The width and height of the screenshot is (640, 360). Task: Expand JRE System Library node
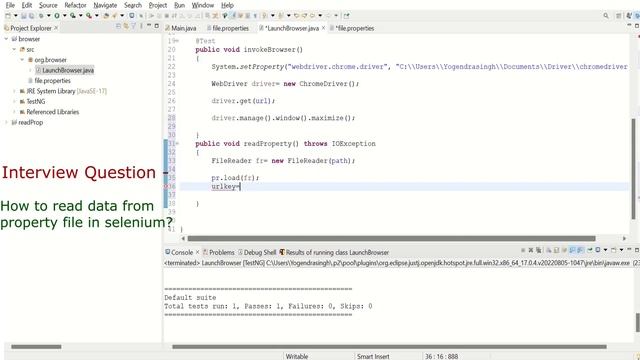tap(14, 91)
